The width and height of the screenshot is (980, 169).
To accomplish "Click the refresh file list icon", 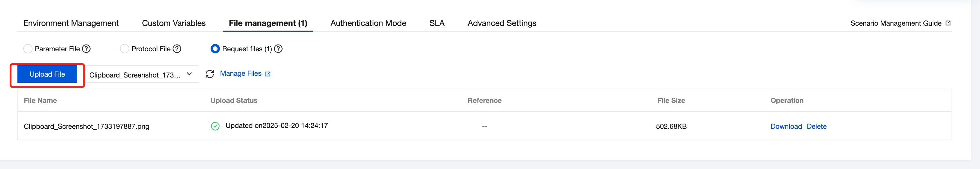I will tap(210, 74).
